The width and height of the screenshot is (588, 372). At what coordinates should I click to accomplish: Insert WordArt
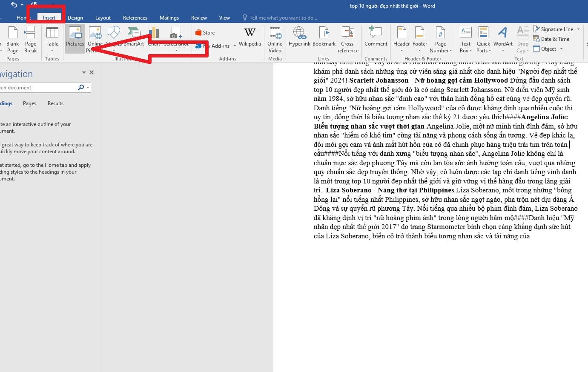pos(503,40)
